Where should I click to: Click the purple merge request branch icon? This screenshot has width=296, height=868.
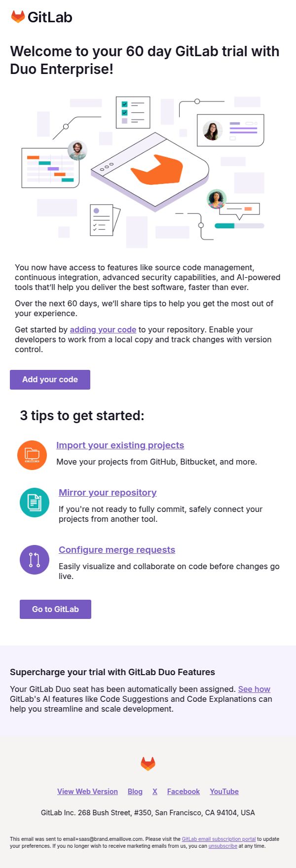(34, 559)
